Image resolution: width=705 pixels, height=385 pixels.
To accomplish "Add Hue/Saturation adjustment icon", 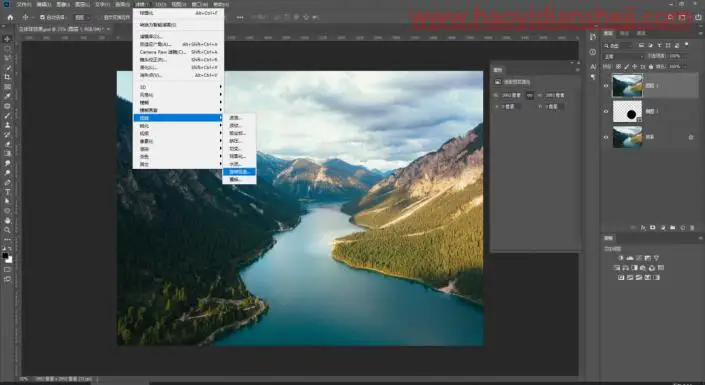I will (616, 268).
